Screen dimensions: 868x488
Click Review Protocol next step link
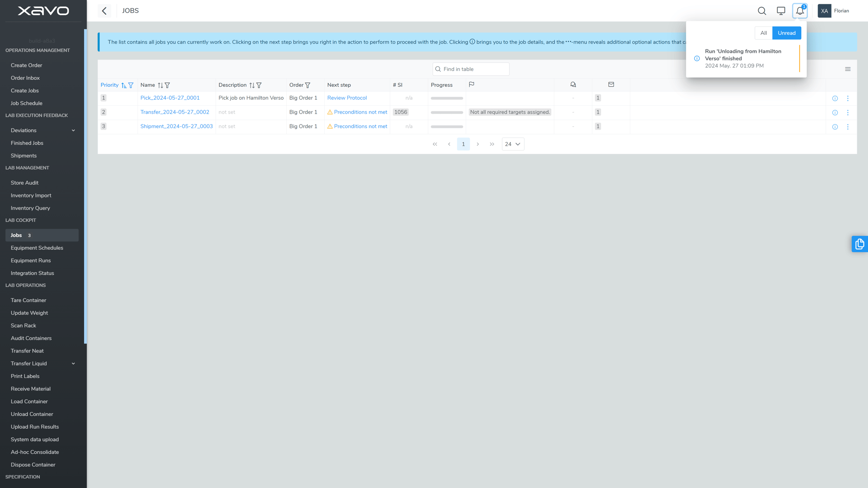click(x=347, y=98)
